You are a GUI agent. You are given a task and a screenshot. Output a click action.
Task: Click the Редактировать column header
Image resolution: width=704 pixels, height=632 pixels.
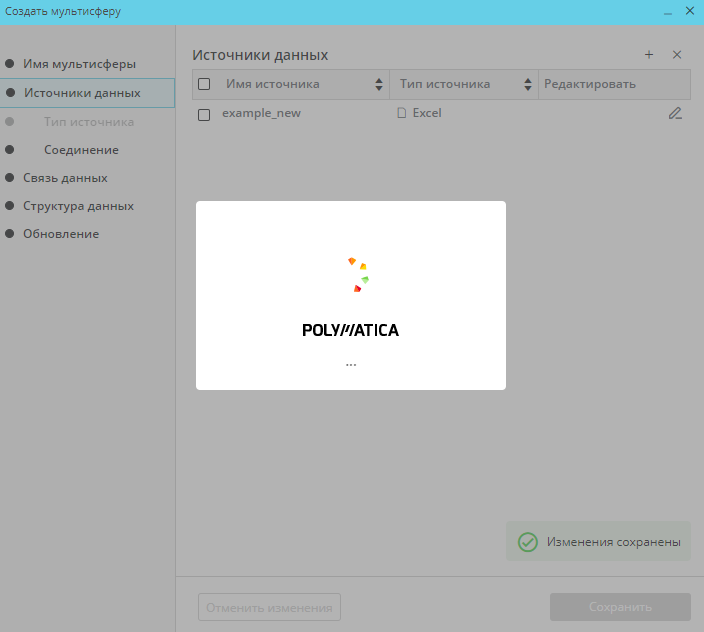(590, 84)
